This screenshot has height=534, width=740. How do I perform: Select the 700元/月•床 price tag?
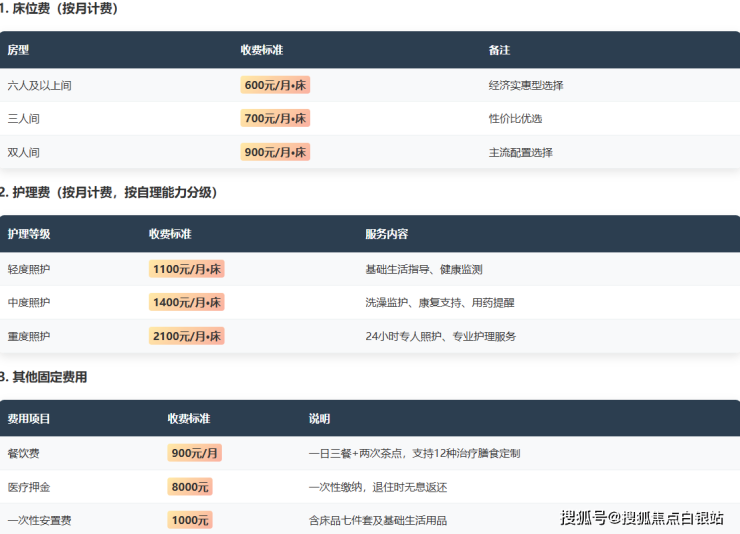coord(275,118)
